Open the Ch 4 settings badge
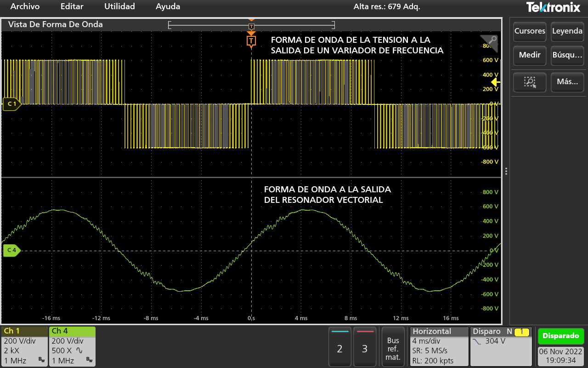The height and width of the screenshot is (368, 588). click(x=72, y=346)
